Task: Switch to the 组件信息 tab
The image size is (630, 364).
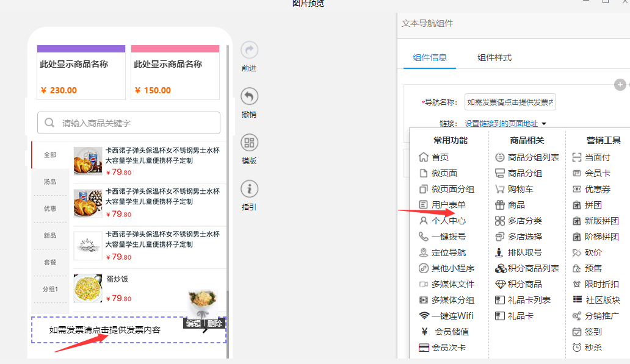Action: [x=430, y=58]
